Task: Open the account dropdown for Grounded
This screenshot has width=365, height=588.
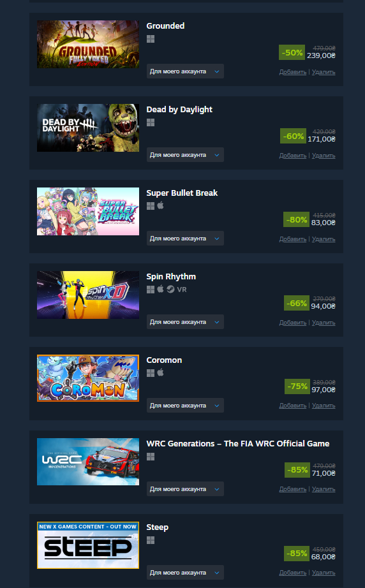Action: click(x=185, y=71)
